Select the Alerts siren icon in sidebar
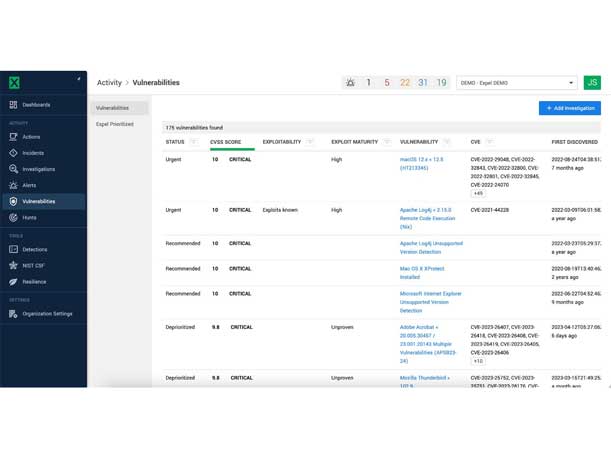 pyautogui.click(x=13, y=185)
